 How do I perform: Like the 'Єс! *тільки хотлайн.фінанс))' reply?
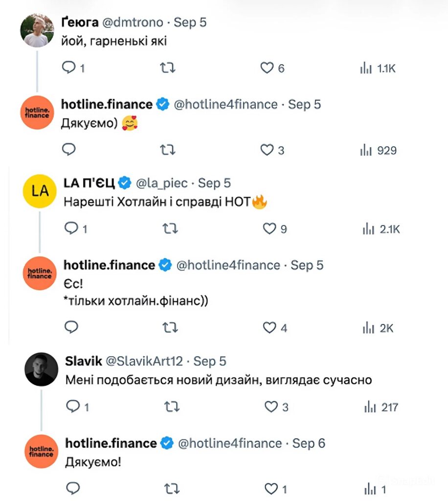point(269,328)
